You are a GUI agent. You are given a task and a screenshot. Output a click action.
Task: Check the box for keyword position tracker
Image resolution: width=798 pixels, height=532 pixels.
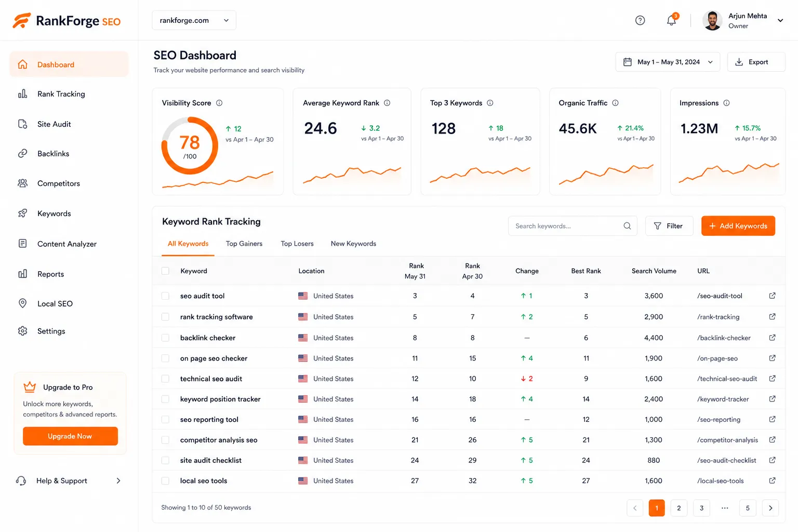(x=165, y=399)
